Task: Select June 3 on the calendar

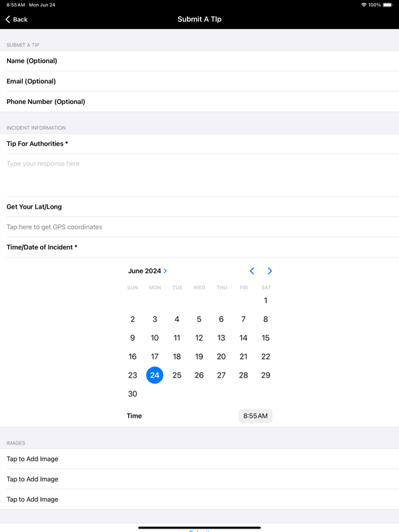Action: [x=154, y=319]
